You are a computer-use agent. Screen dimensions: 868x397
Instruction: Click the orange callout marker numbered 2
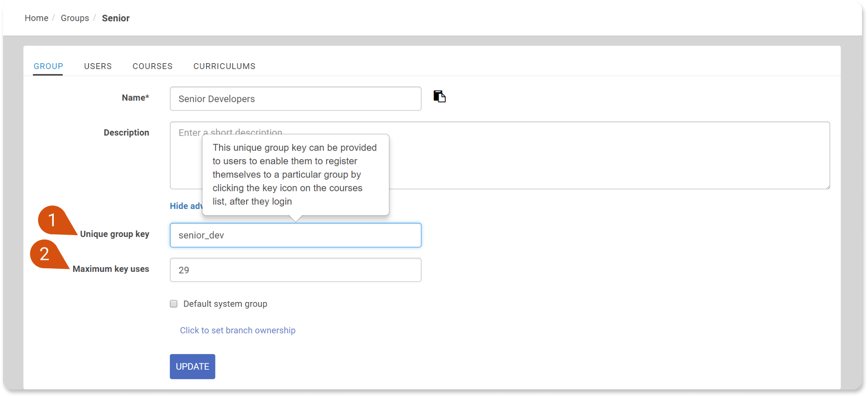[x=45, y=254]
